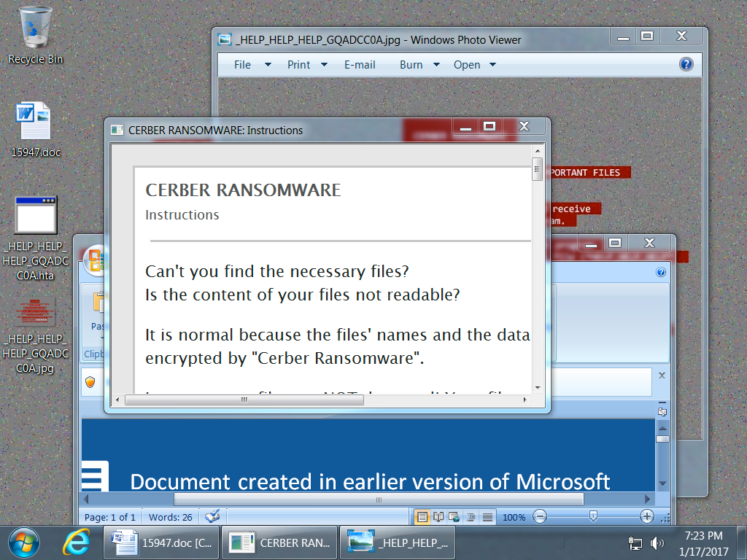This screenshot has width=747, height=560.
Task: Launch Internet Explorer from the taskbar
Action: pos(76,542)
